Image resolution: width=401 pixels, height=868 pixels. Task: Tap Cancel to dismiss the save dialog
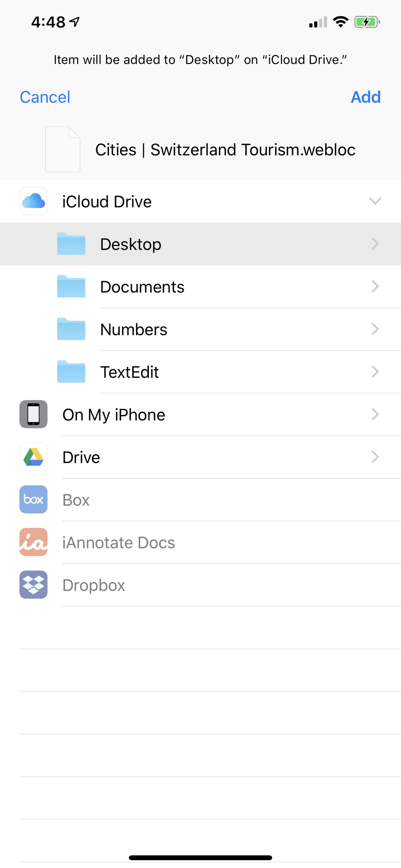click(x=45, y=97)
